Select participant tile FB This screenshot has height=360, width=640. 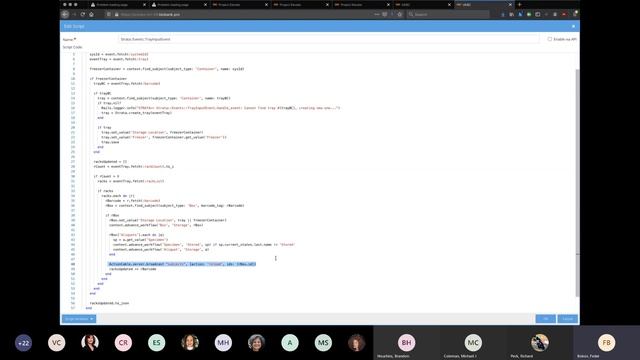pyautogui.click(x=607, y=343)
